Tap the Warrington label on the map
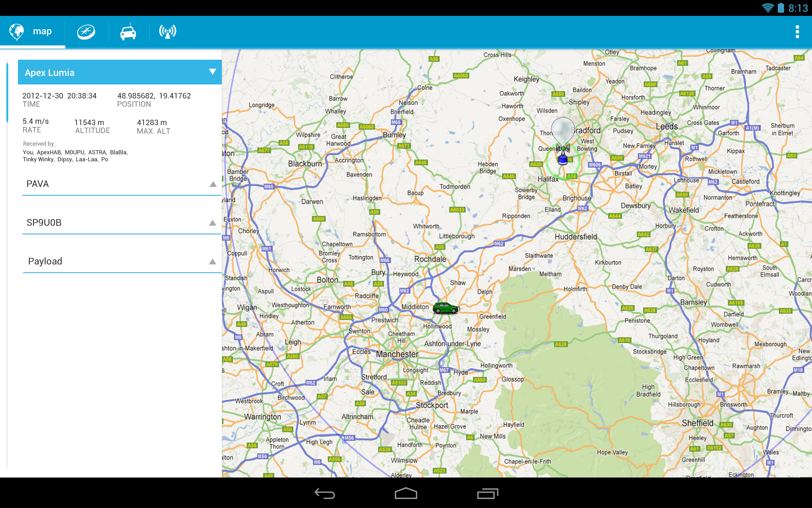812x508 pixels. 262,417
